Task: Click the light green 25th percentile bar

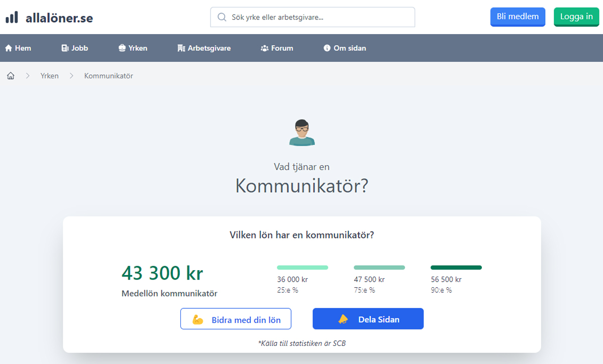Action: pyautogui.click(x=302, y=268)
